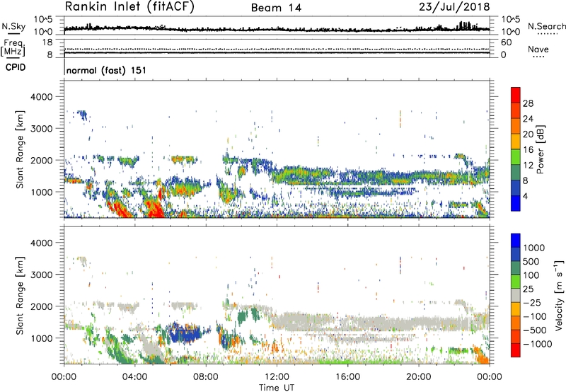Click the '-25' velocity scale value

click(x=532, y=302)
